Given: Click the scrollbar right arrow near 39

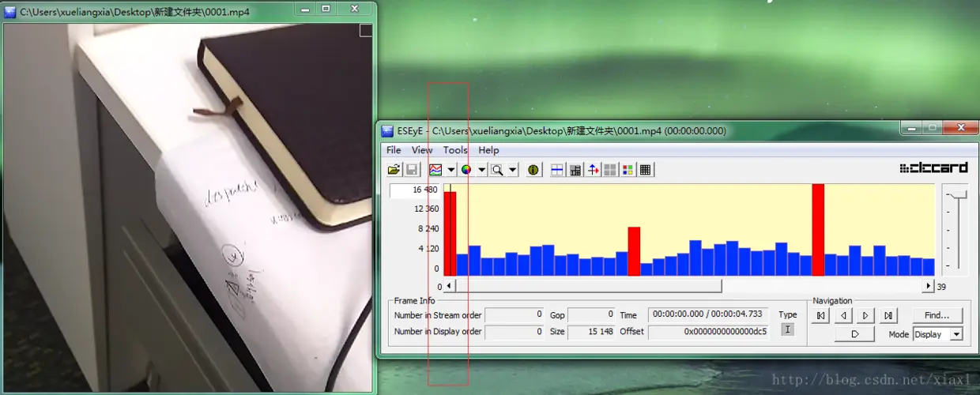Looking at the screenshot, I should point(929,286).
